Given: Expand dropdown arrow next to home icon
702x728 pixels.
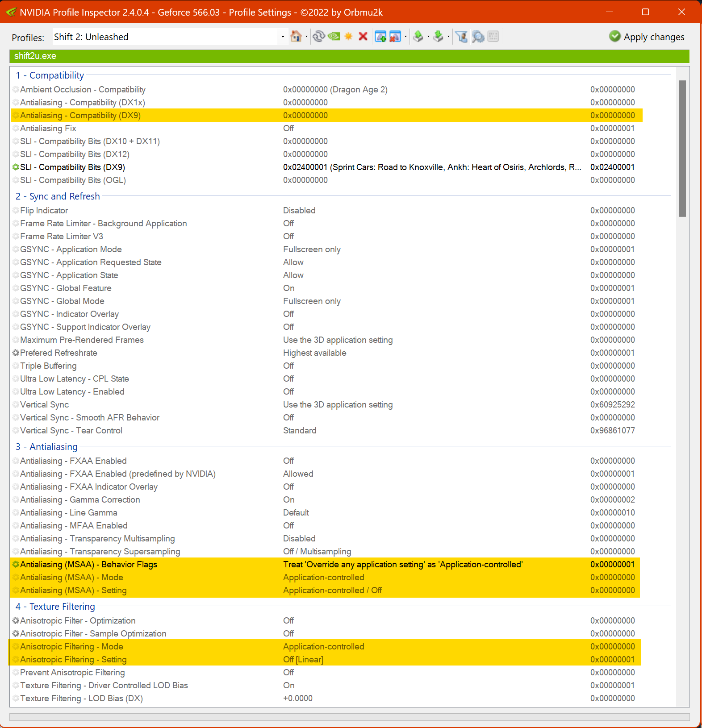Looking at the screenshot, I should (x=306, y=37).
